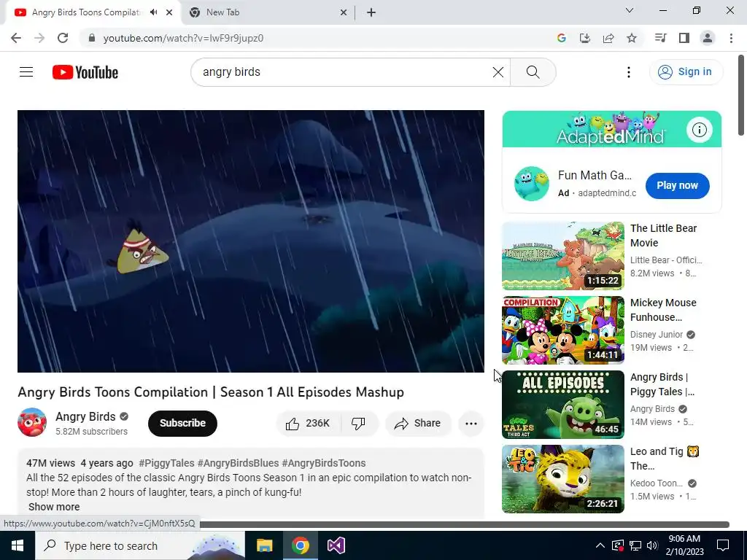Open Visual Studio from the taskbar
Screen dimensions: 747x560
[336, 545]
